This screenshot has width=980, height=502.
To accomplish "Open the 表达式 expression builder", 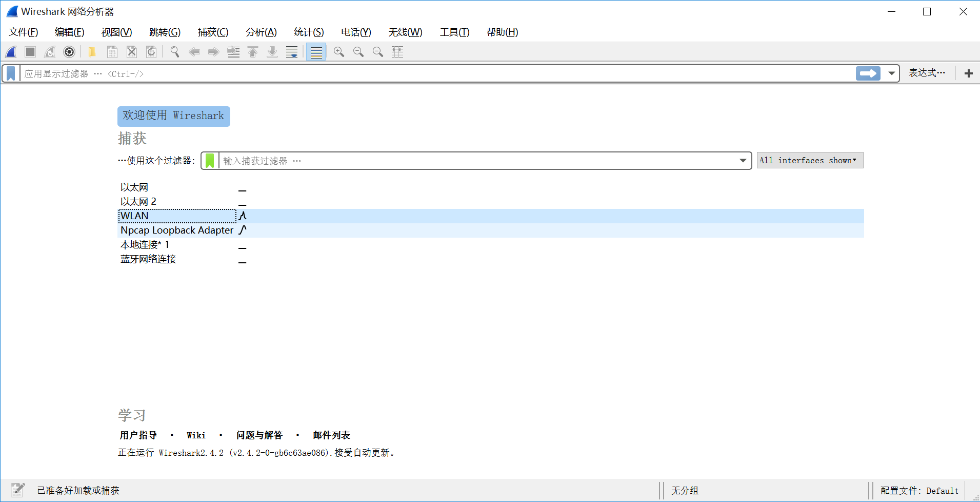I will [x=927, y=73].
